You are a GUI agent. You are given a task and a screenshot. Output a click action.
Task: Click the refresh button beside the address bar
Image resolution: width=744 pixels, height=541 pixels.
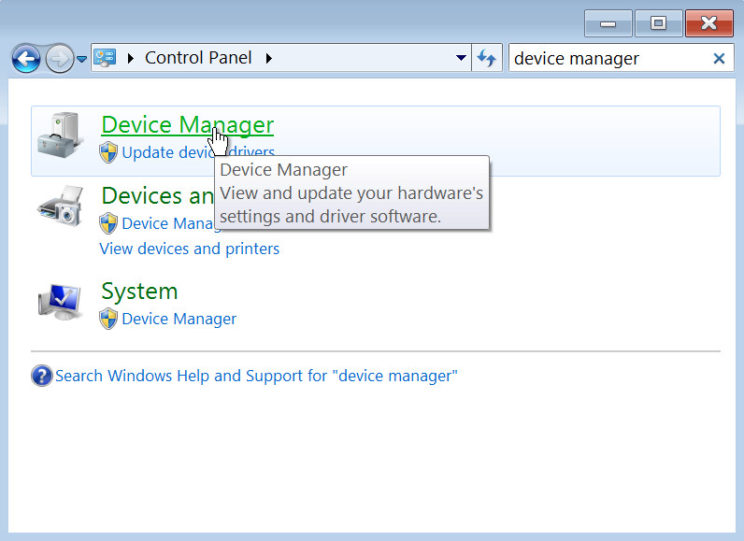point(487,58)
